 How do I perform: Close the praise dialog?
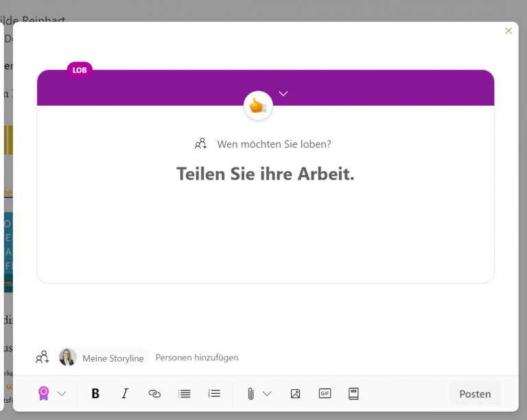tap(508, 31)
